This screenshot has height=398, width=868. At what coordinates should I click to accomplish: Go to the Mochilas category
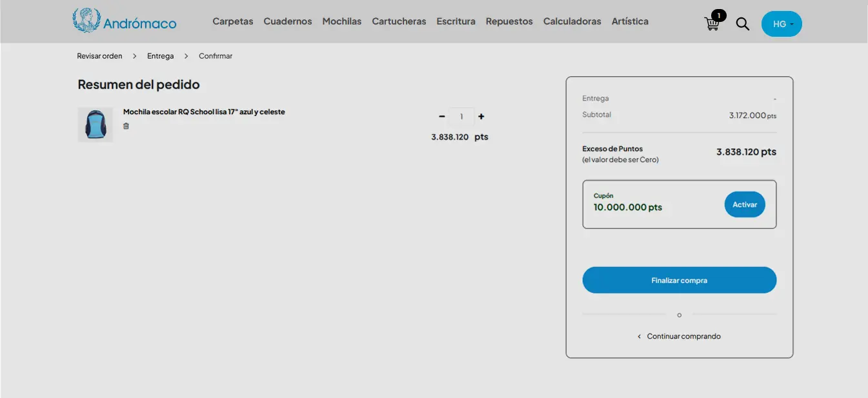pyautogui.click(x=341, y=21)
